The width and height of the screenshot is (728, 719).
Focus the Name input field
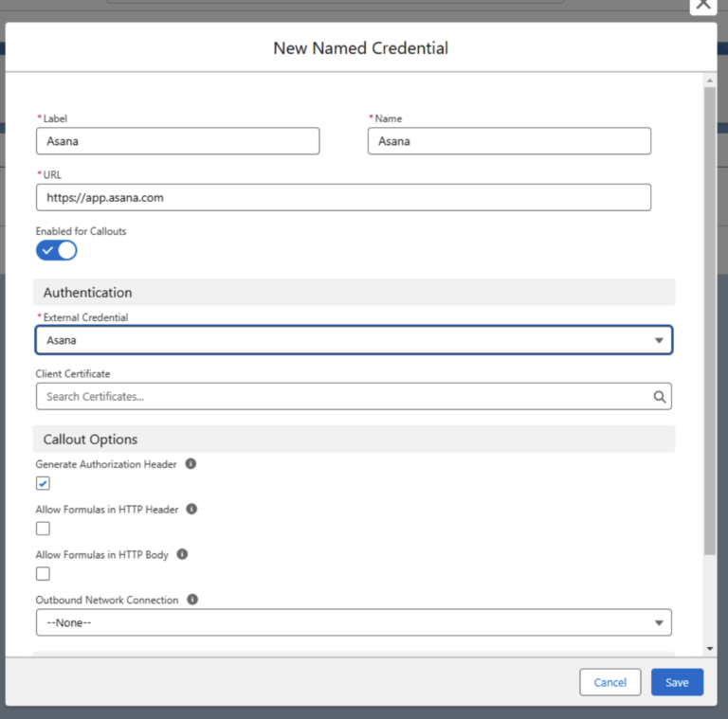pyautogui.click(x=509, y=141)
